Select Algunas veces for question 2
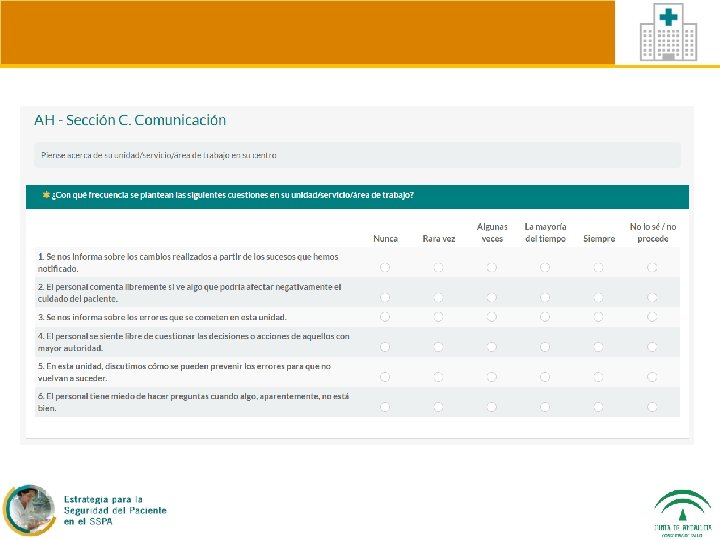Screen dimensions: 720x540 (491, 298)
